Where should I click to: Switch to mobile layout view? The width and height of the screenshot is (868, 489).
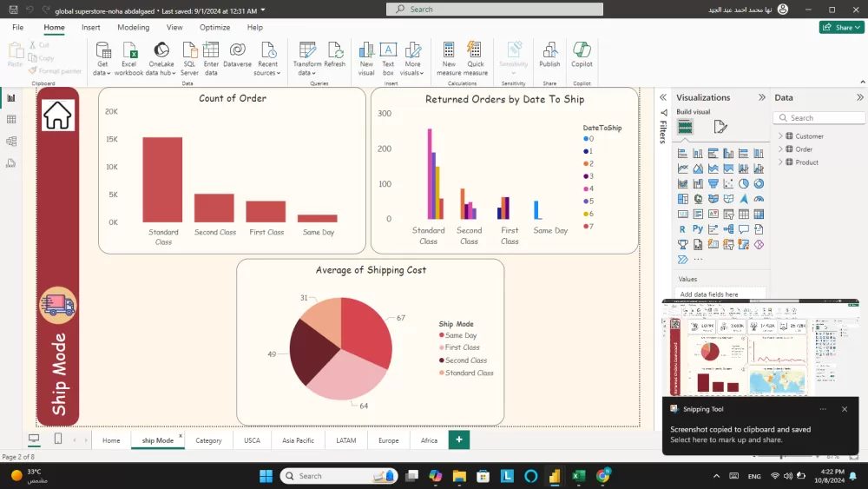(58, 439)
